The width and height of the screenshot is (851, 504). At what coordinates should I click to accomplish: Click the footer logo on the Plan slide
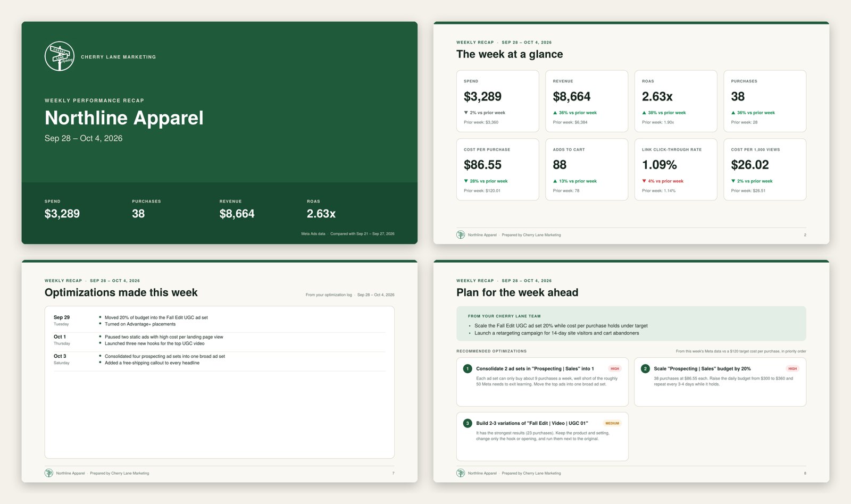click(x=461, y=473)
